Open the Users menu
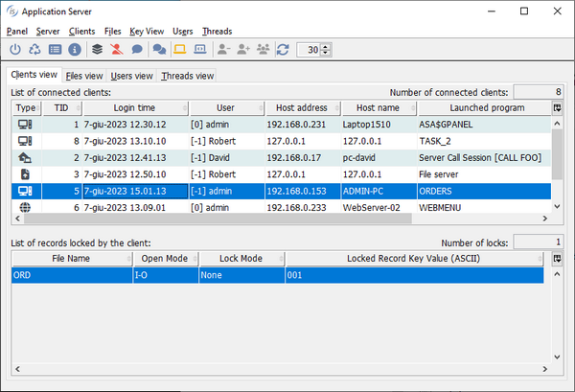 (x=183, y=32)
